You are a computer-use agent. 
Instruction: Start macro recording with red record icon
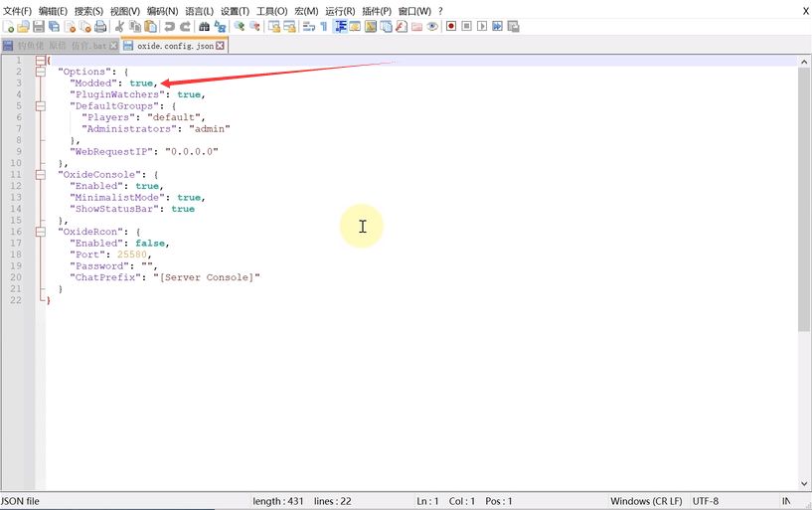click(x=450, y=27)
